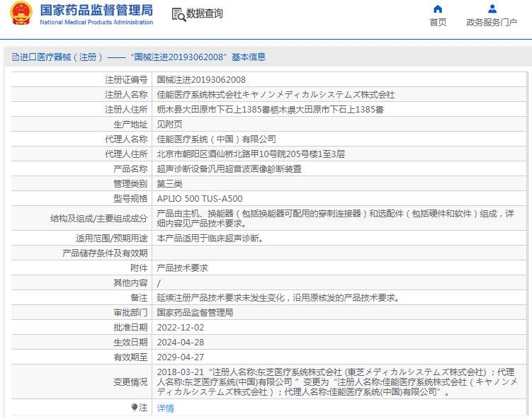Click the 批准日期 row label
This screenshot has width=532, height=419.
tap(130, 328)
